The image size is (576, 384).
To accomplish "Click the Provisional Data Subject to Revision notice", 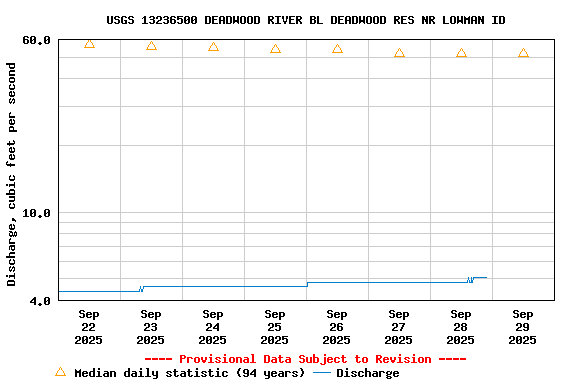I will pos(306,359).
